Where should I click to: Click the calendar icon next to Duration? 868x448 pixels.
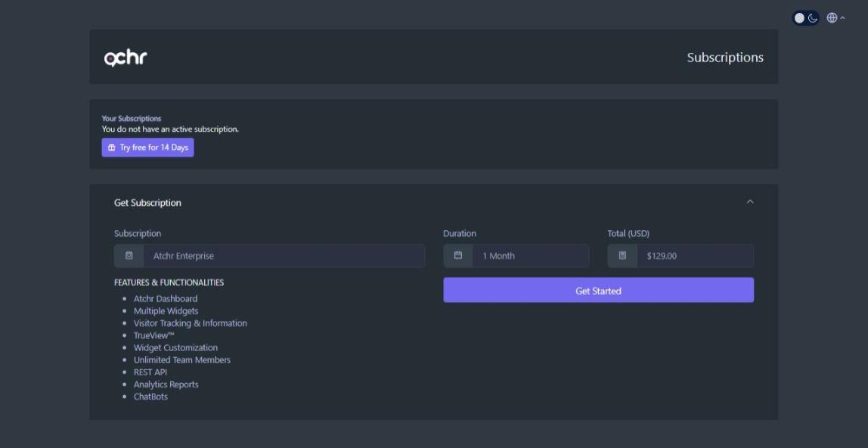(458, 256)
